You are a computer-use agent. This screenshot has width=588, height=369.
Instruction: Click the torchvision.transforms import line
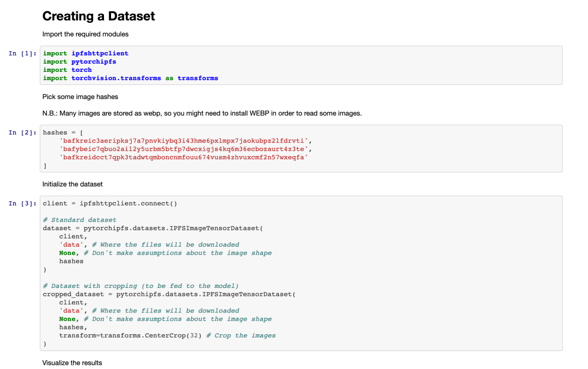pos(131,78)
